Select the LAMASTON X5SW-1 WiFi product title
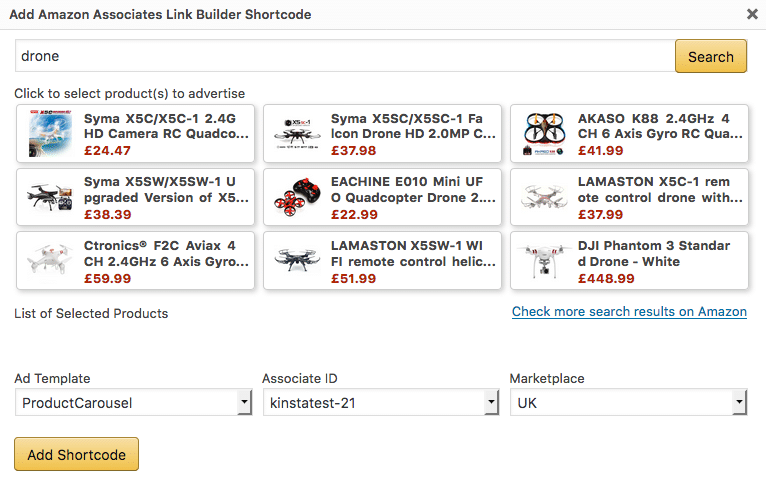Screen dimensions: 766x480 412,253
